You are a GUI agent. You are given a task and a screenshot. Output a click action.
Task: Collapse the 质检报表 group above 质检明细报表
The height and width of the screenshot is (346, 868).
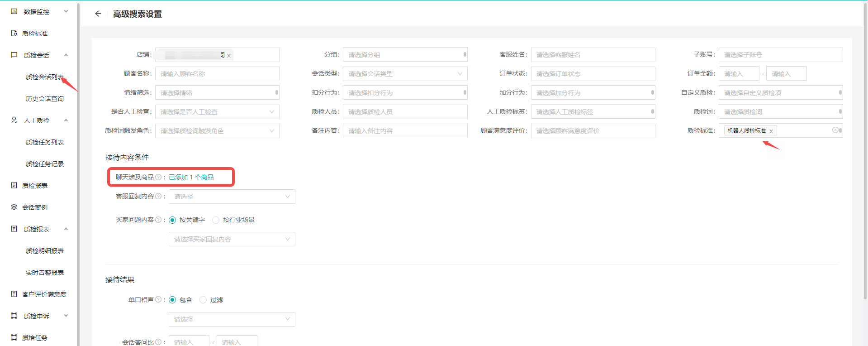point(66,229)
